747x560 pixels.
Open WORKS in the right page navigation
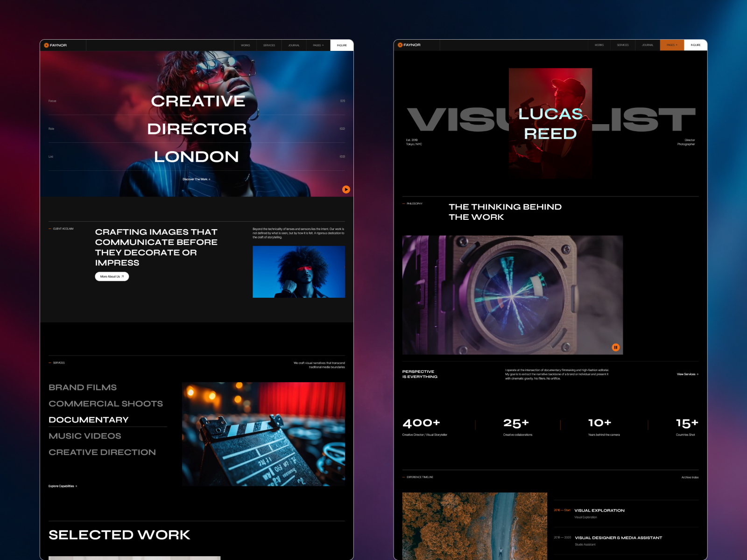[599, 45]
